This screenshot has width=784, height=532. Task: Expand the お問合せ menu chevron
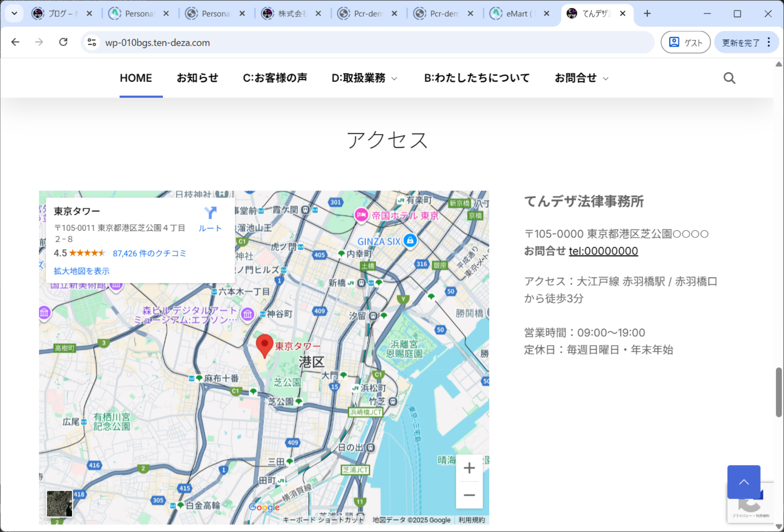[606, 78]
